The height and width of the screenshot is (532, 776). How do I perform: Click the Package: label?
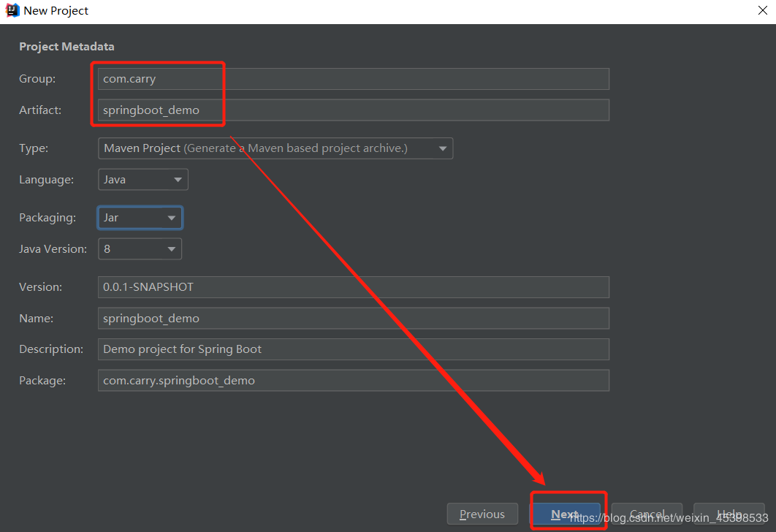(x=42, y=381)
